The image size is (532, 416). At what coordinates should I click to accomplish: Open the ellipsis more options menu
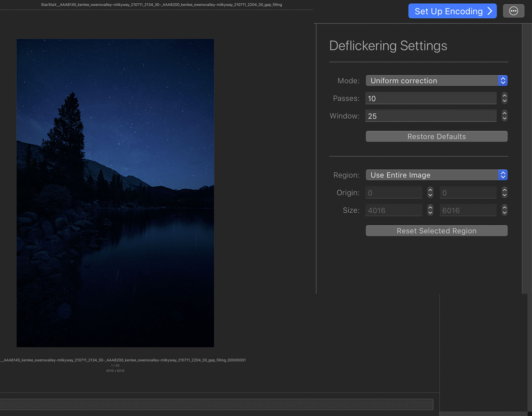coord(513,11)
